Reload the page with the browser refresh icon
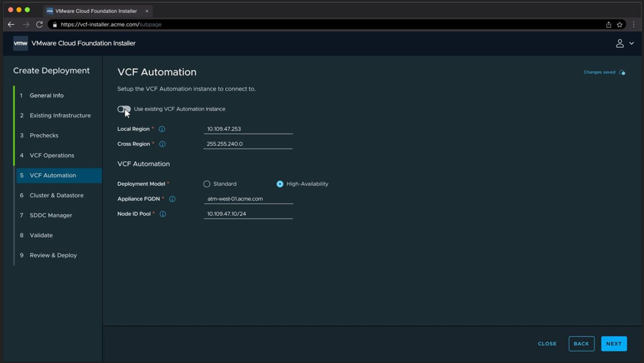Screen dimensions: 644x363 [39, 25]
